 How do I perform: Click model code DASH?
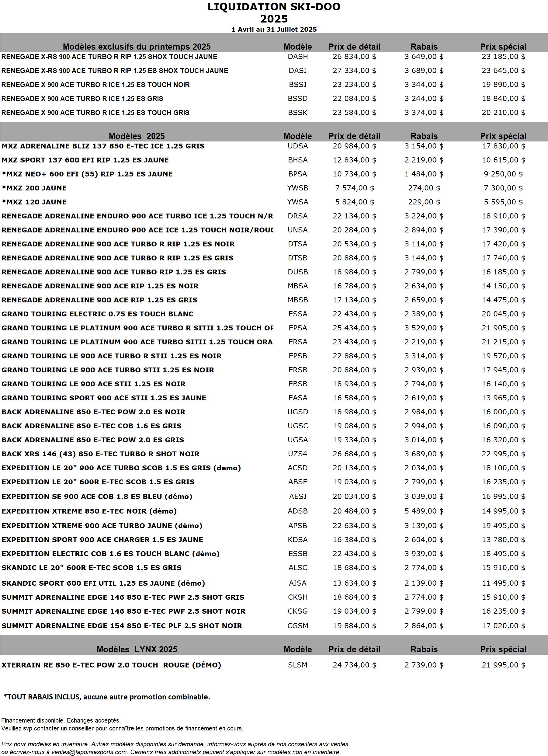[297, 57]
